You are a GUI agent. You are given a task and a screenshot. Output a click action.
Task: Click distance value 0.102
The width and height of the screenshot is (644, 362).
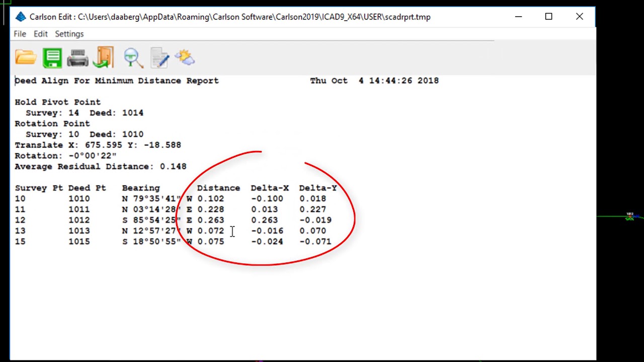[x=211, y=199]
